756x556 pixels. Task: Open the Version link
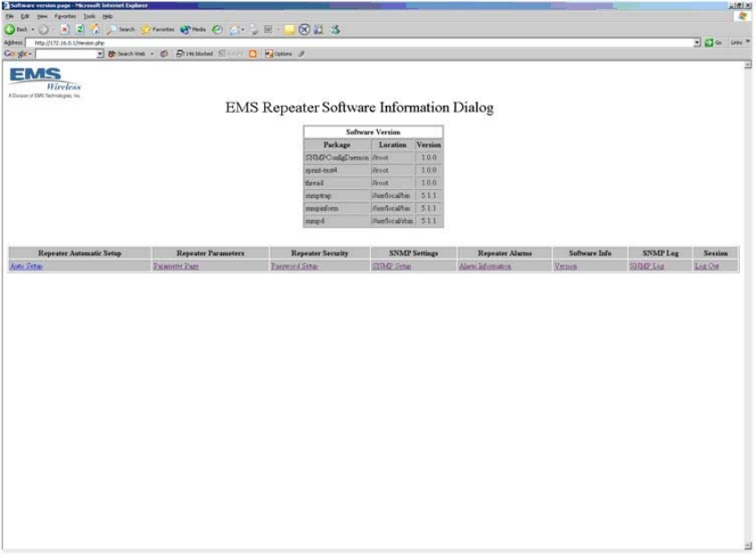[565, 266]
